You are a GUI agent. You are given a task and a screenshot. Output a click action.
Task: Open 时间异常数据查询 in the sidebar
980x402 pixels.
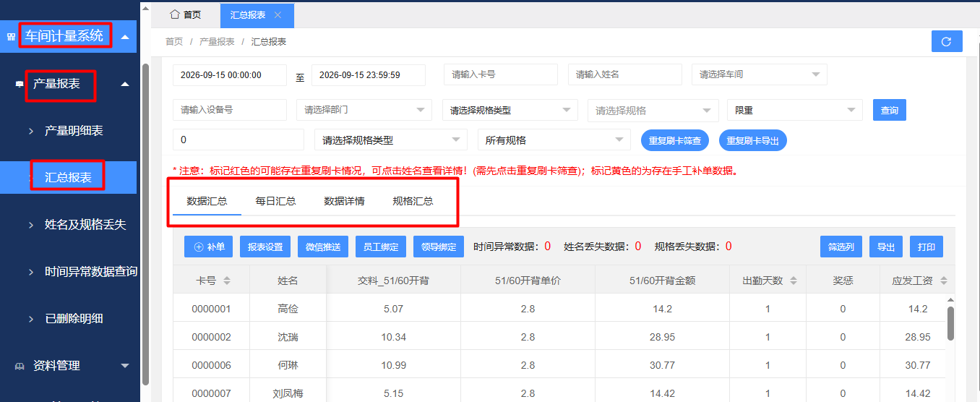(x=91, y=272)
